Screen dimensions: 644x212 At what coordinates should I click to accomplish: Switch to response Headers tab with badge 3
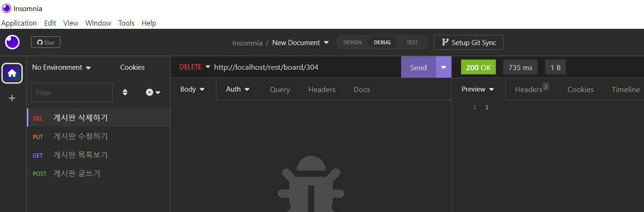(x=532, y=89)
